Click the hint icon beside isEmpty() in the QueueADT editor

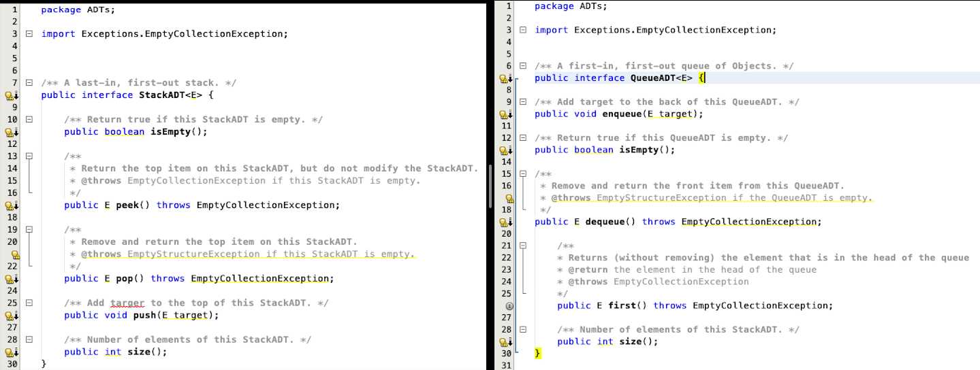(506, 150)
